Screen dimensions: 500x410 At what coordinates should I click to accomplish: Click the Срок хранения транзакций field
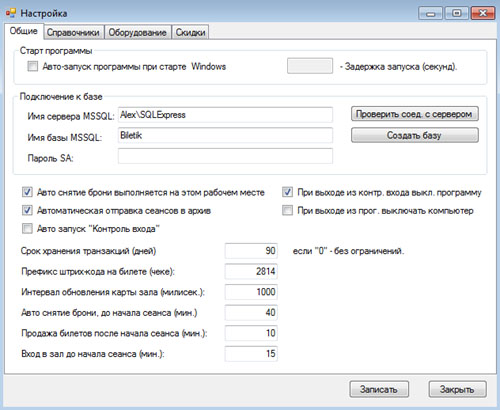pyautogui.click(x=251, y=251)
